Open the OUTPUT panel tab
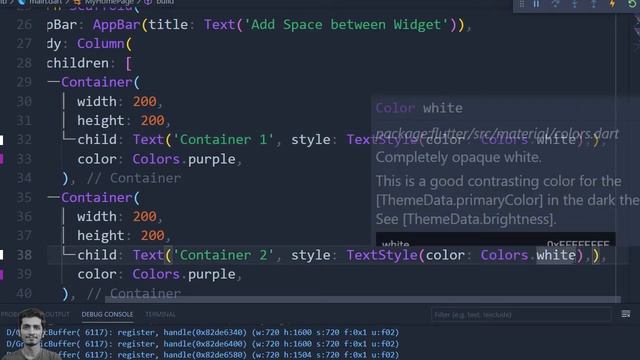640x360 pixels. point(57,314)
